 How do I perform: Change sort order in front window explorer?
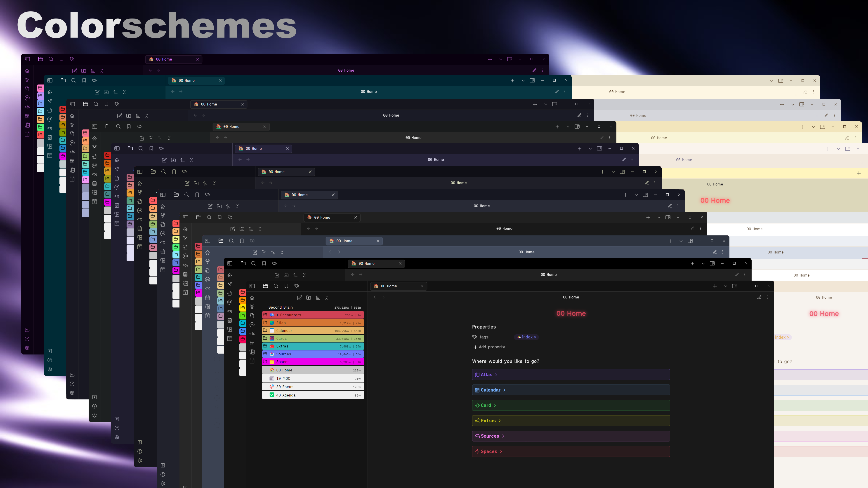(317, 298)
